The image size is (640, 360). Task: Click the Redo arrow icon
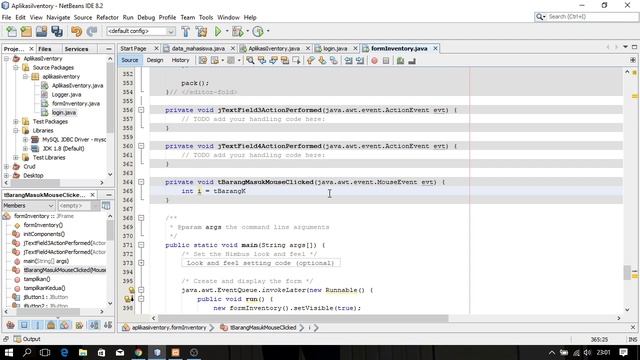pos(92,31)
